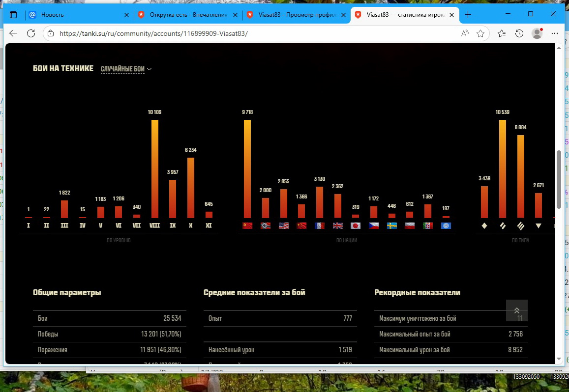
Task: Click the scroll-to-top double chevron button
Action: pos(516,310)
